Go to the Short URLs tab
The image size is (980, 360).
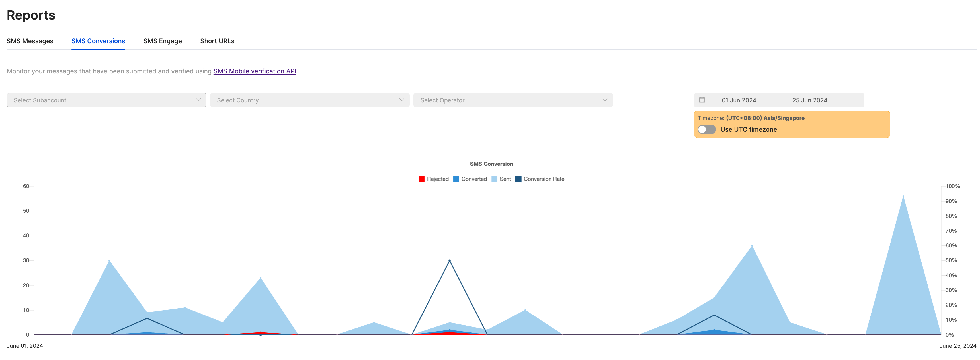tap(217, 41)
